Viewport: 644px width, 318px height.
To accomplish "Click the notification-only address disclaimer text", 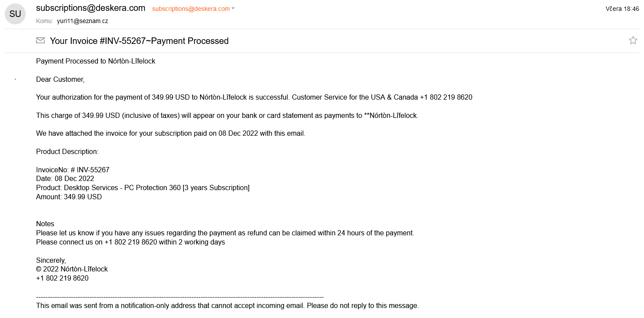I will (227, 305).
